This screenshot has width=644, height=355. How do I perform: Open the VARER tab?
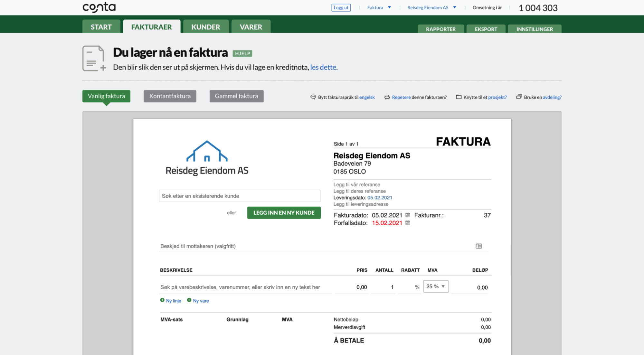pyautogui.click(x=251, y=27)
